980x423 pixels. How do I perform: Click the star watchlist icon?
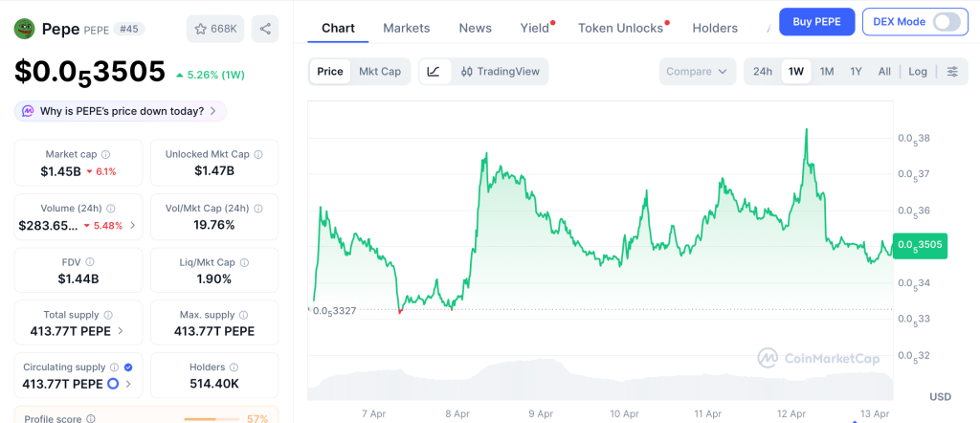click(201, 29)
